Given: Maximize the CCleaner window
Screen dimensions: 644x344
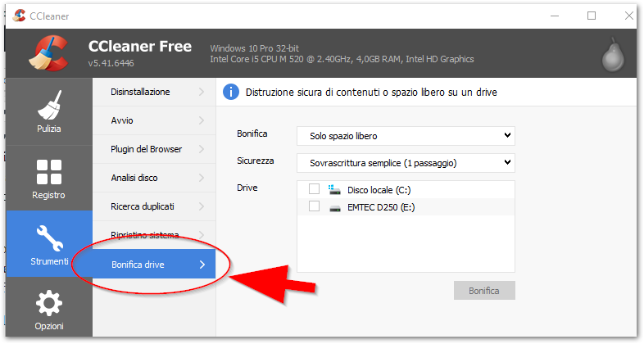Looking at the screenshot, I should [592, 16].
